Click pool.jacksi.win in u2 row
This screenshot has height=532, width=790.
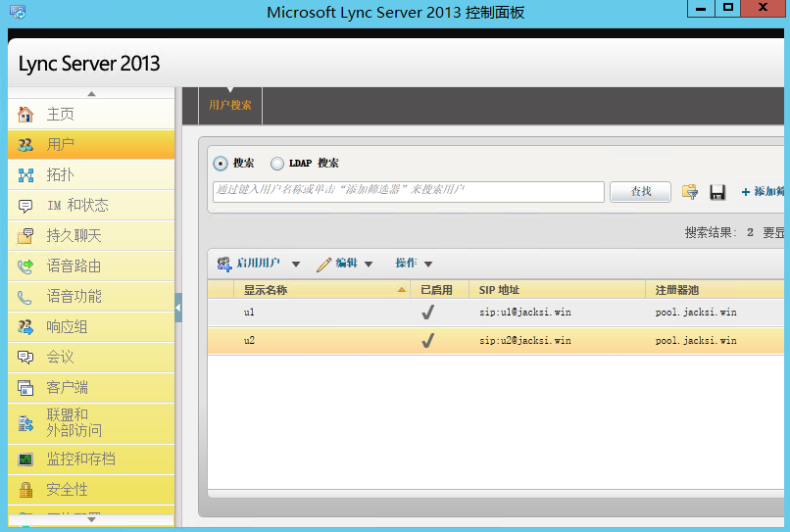(x=696, y=341)
